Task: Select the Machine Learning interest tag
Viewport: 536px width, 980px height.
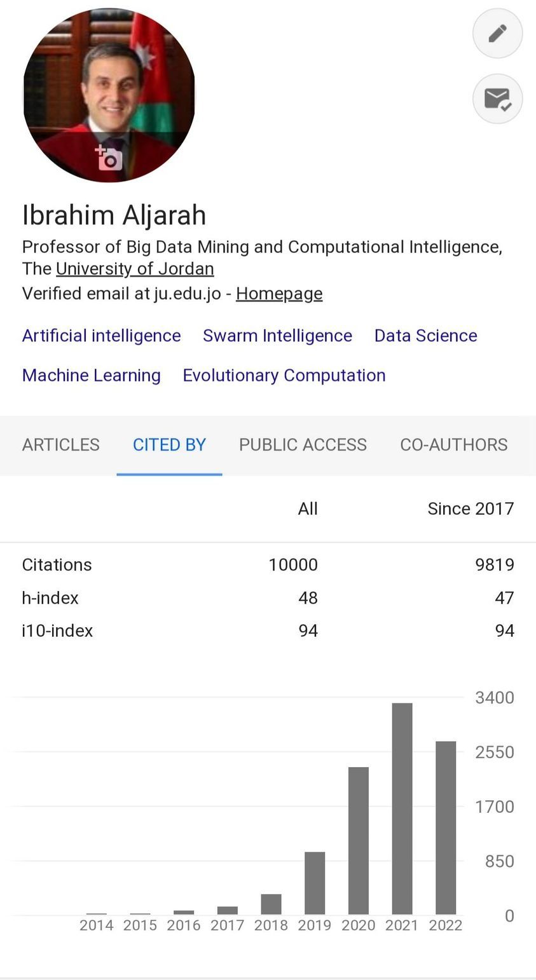Action: point(91,375)
